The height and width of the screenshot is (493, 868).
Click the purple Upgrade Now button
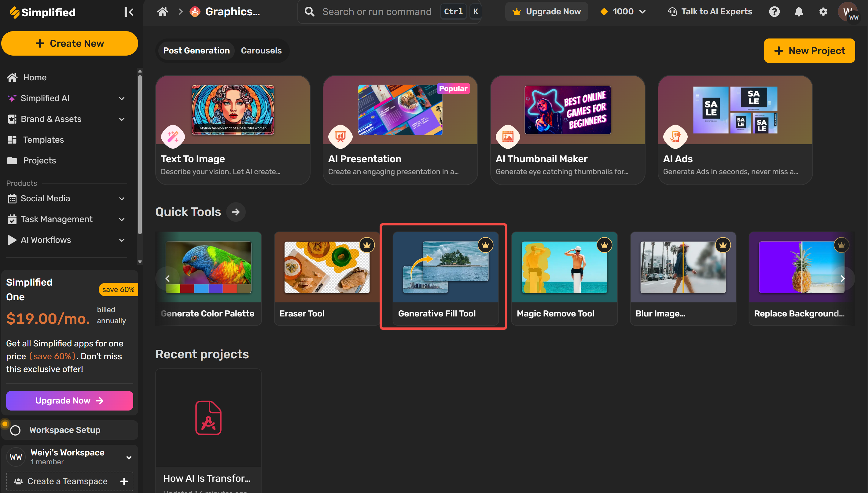tap(69, 400)
